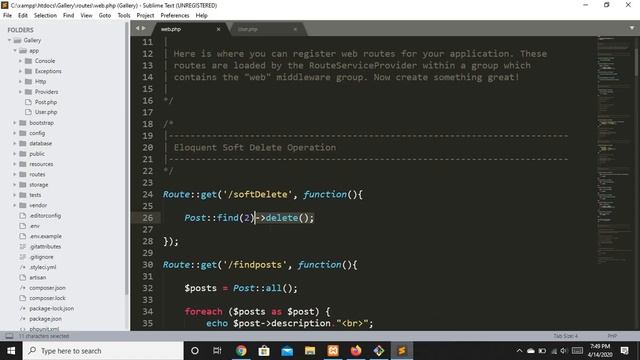Open the .env file
The height and width of the screenshot is (360, 640).
pos(34,226)
